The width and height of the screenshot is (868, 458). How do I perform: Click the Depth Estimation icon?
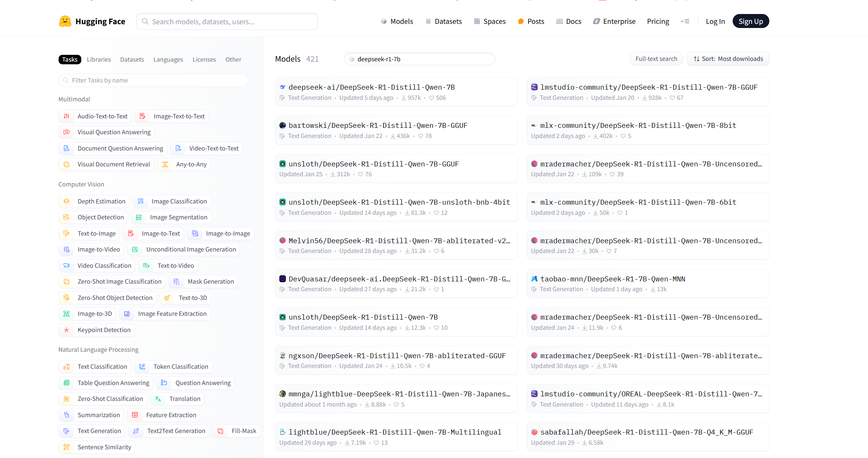click(67, 201)
